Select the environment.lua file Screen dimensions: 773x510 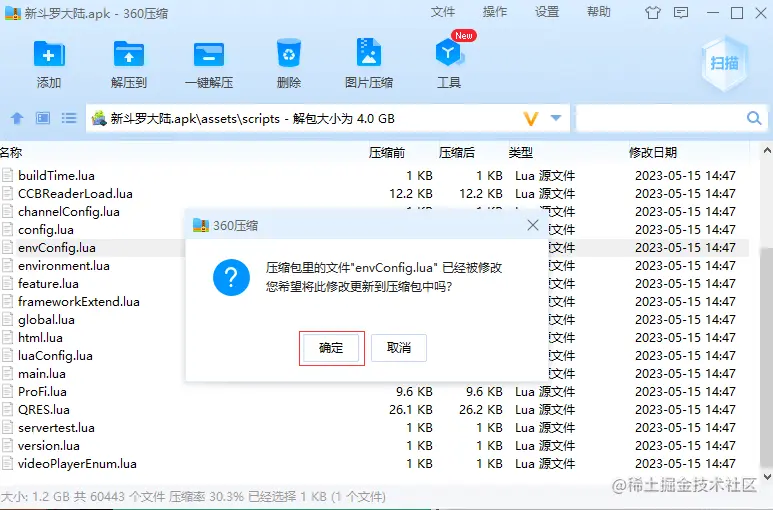pyautogui.click(x=64, y=266)
